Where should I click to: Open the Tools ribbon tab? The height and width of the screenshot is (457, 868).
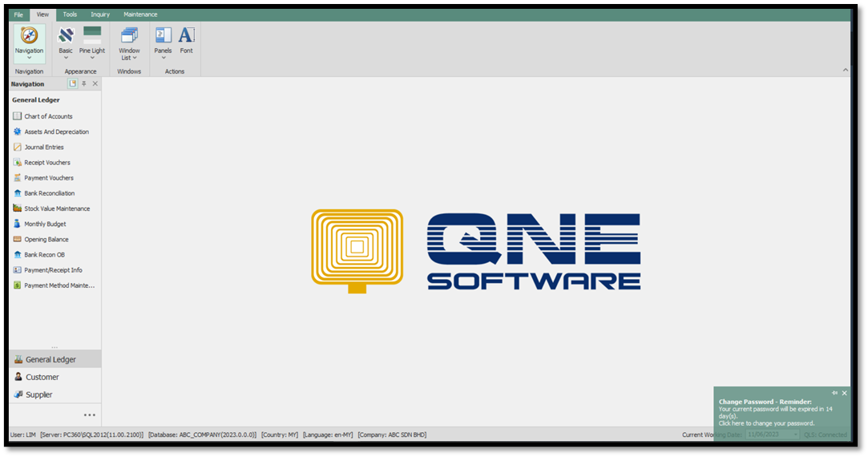coord(70,14)
